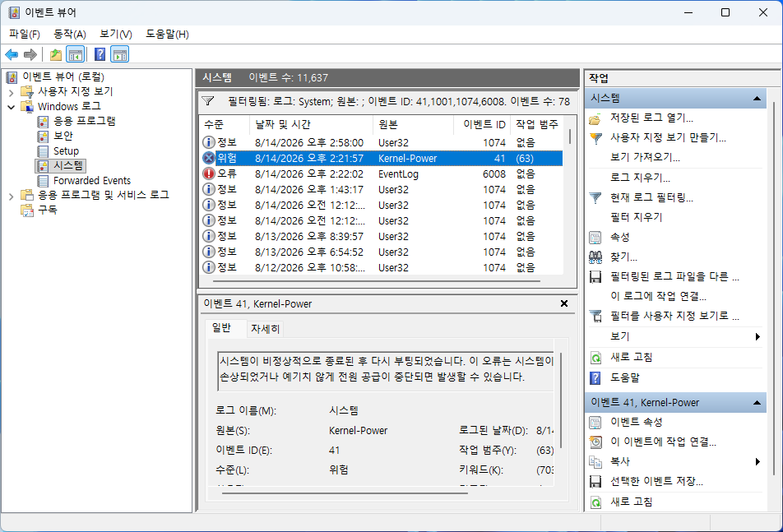Open the 복사 submenu arrow in actions
This screenshot has height=532, width=783.
click(x=758, y=461)
